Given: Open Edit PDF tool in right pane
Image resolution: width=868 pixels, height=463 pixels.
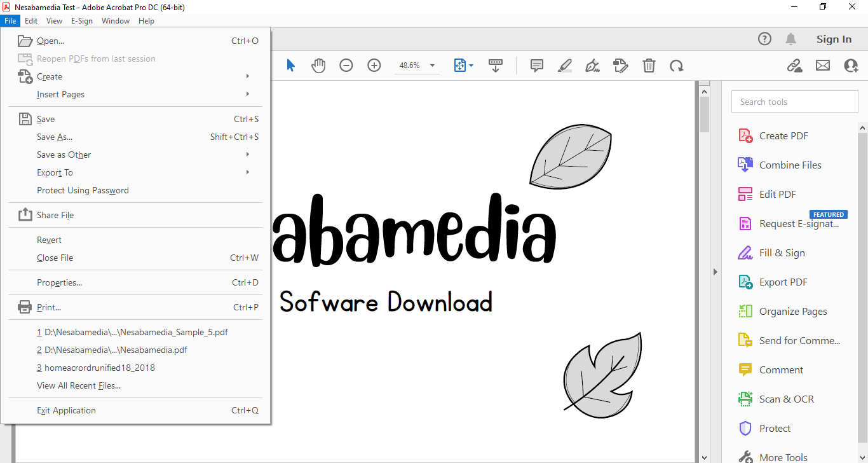Looking at the screenshot, I should 777,195.
